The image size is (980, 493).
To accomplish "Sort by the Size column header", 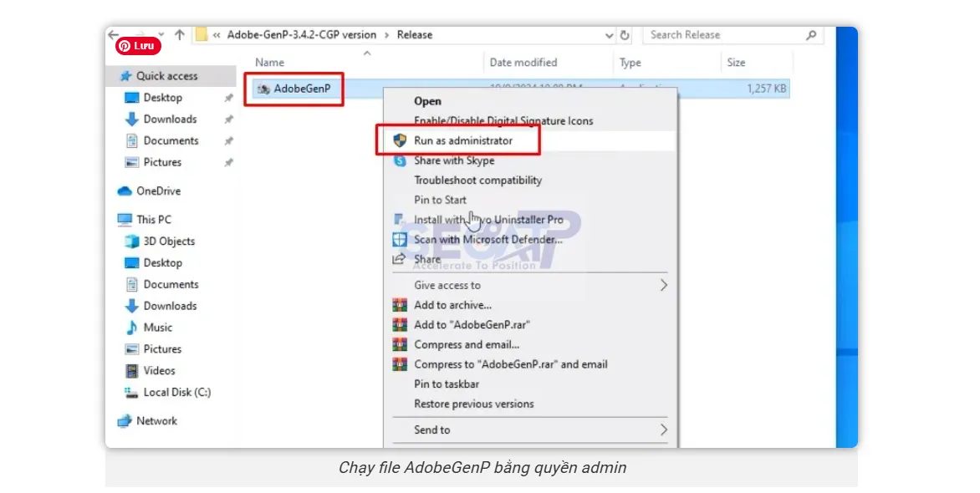I will point(736,63).
